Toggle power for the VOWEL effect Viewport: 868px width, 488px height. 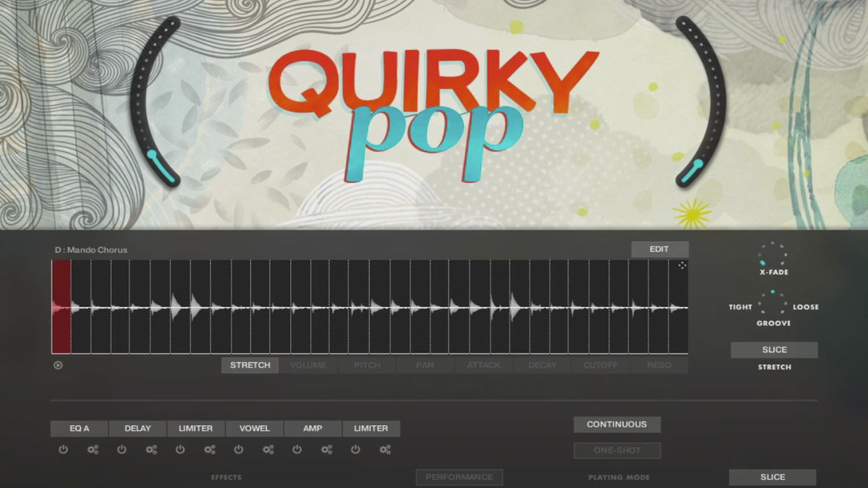click(239, 450)
